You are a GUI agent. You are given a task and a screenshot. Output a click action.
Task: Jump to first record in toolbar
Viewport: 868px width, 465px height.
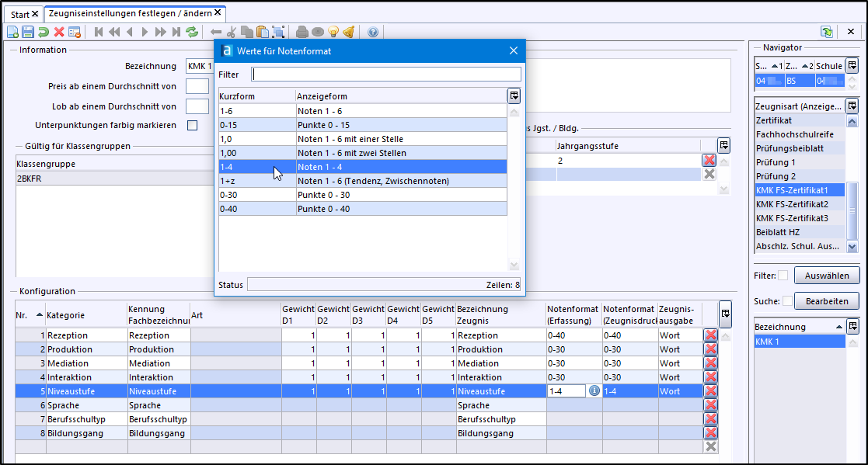coord(99,32)
